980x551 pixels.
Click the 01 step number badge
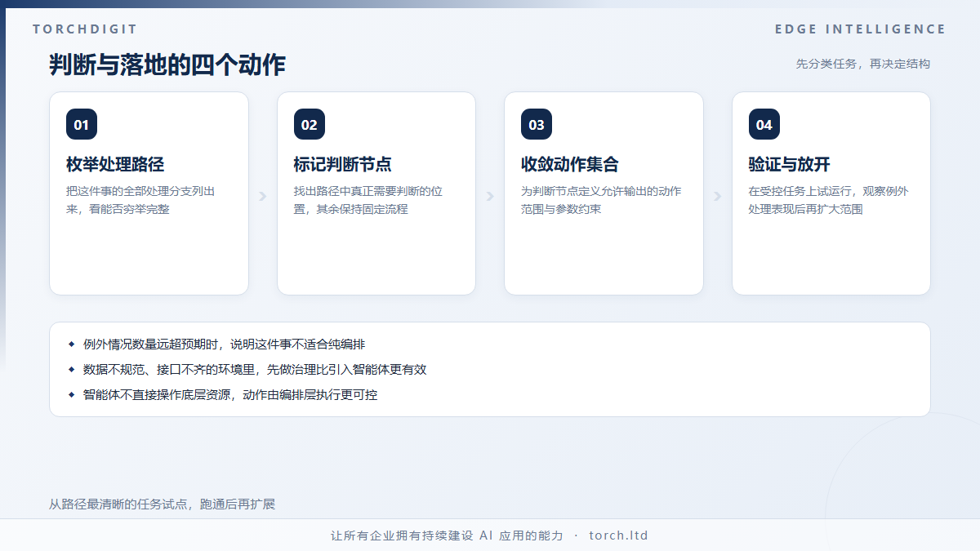pyautogui.click(x=82, y=124)
